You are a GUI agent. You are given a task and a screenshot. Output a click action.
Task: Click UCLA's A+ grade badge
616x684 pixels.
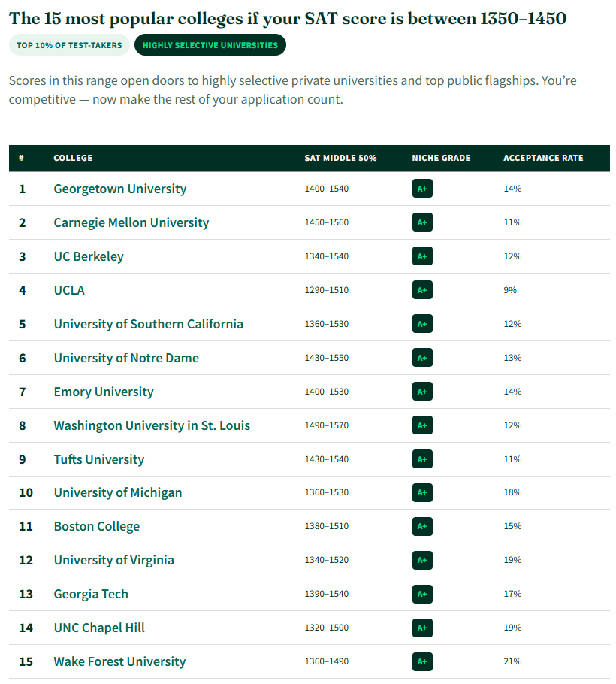(x=422, y=290)
